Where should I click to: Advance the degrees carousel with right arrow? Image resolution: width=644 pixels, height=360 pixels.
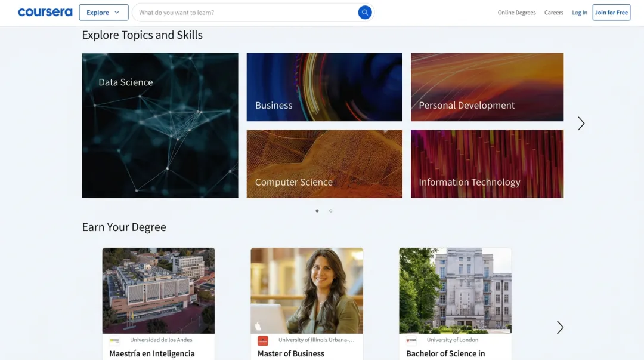pos(560,328)
